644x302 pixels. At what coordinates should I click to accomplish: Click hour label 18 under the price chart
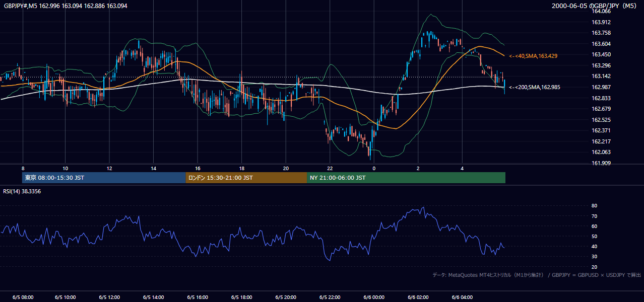coord(242,168)
